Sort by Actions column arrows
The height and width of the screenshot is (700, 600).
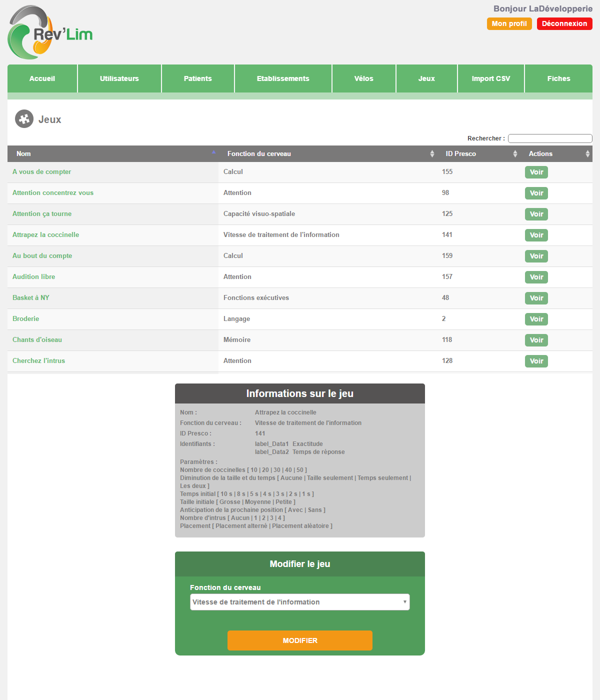pos(587,154)
